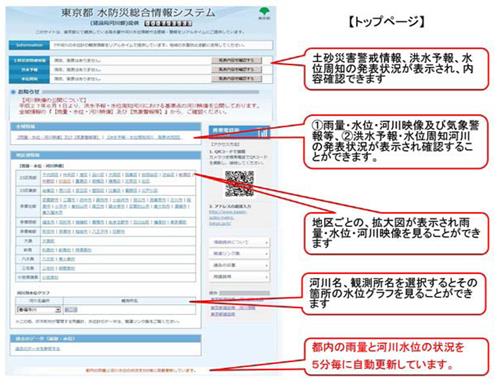
Task: Open 洪水予報・水位周知河川 発表状況 link
Action: click(x=143, y=137)
